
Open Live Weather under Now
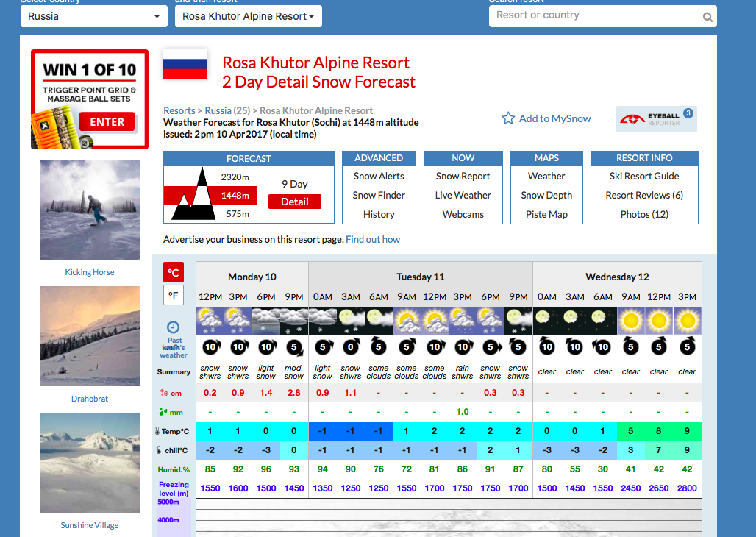(x=463, y=195)
